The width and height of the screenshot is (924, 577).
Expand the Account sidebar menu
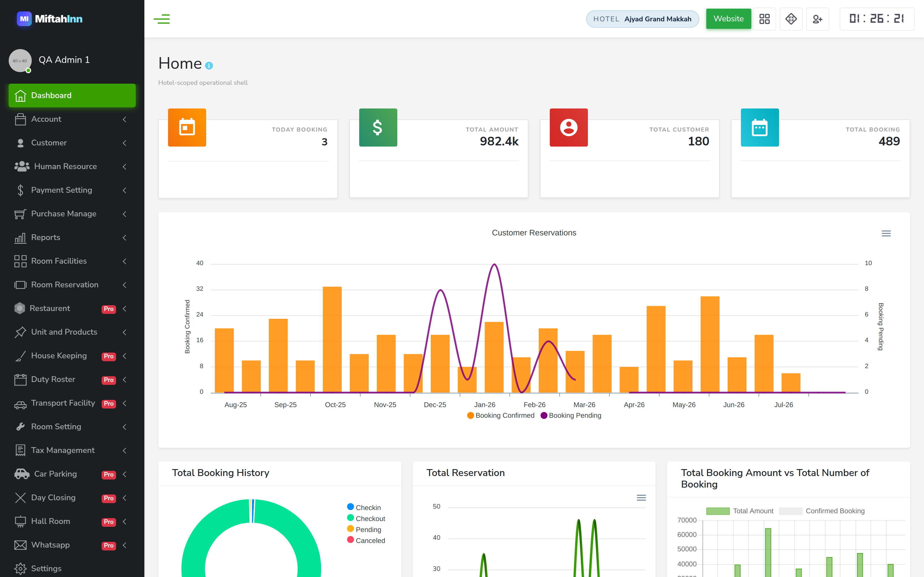pos(72,119)
